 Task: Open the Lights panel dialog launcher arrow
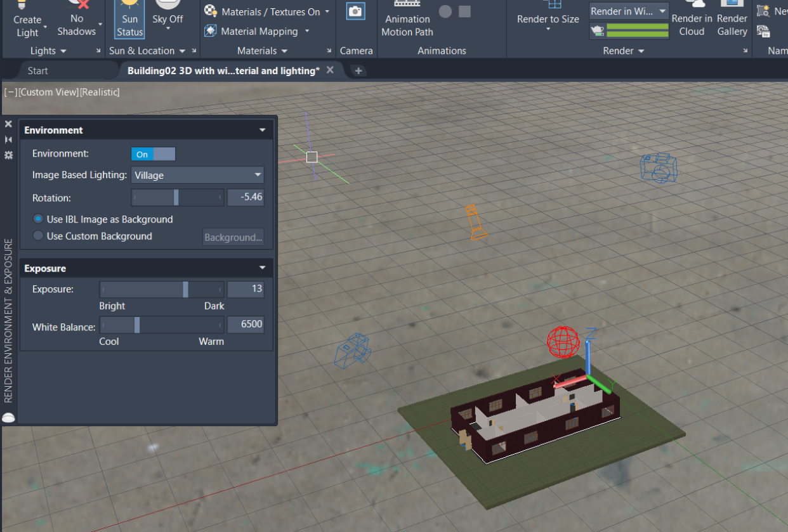point(98,51)
